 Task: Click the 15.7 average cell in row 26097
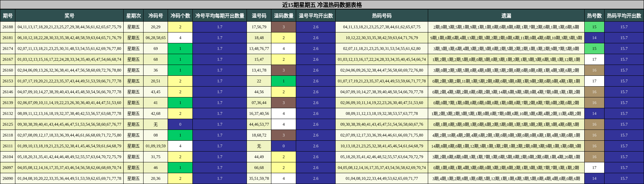point(624,168)
